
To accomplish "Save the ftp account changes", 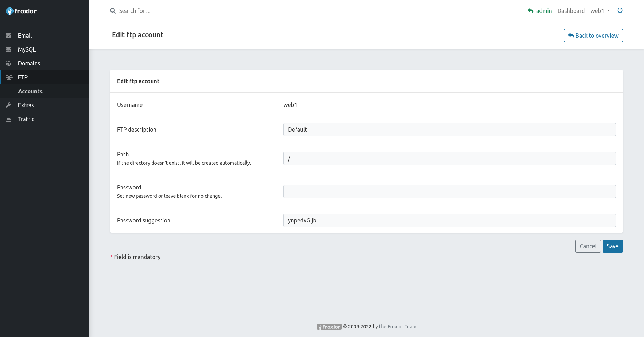I will 612,246.
